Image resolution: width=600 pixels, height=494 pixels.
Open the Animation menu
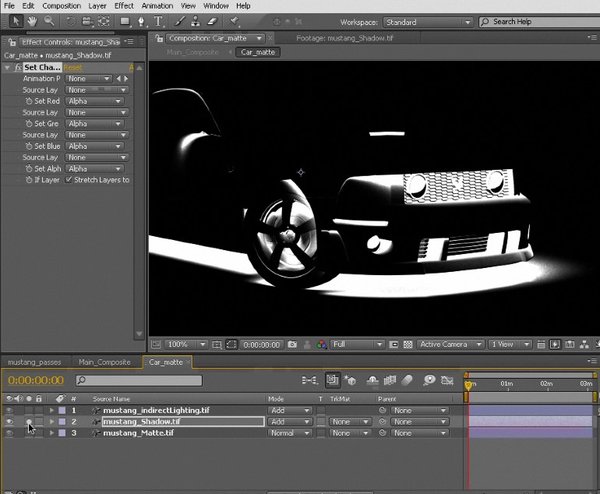[x=156, y=6]
